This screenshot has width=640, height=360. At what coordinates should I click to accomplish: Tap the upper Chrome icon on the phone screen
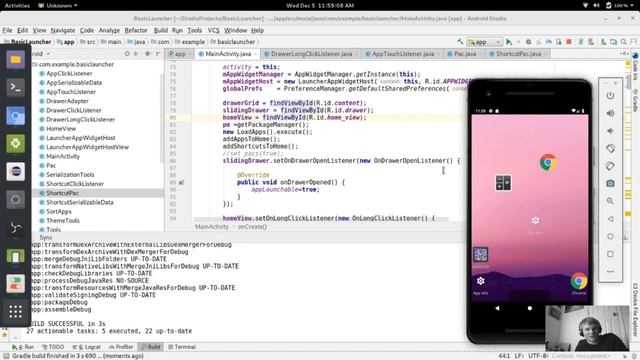(x=548, y=162)
